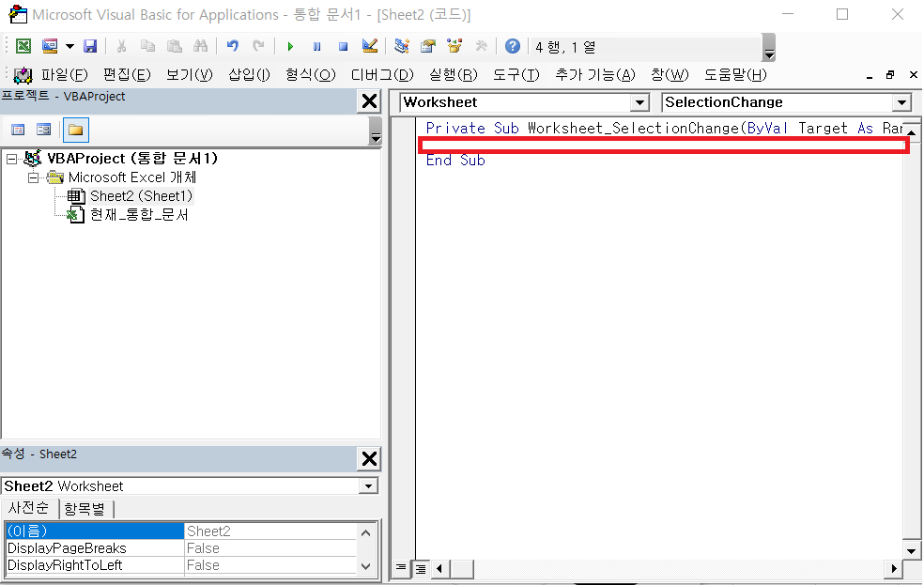Open the 추가 기능(A) menu

click(x=595, y=75)
